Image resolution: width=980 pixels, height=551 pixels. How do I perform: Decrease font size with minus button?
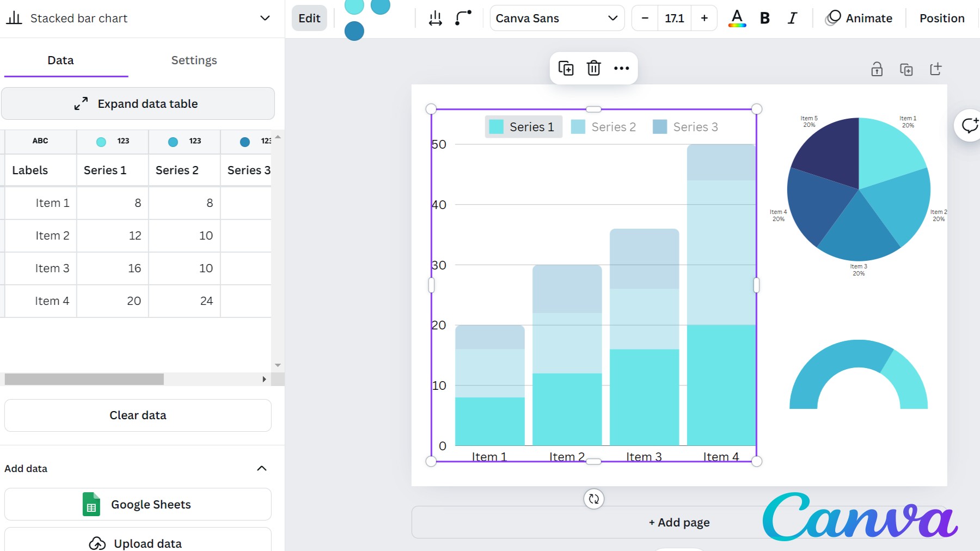[x=645, y=18]
